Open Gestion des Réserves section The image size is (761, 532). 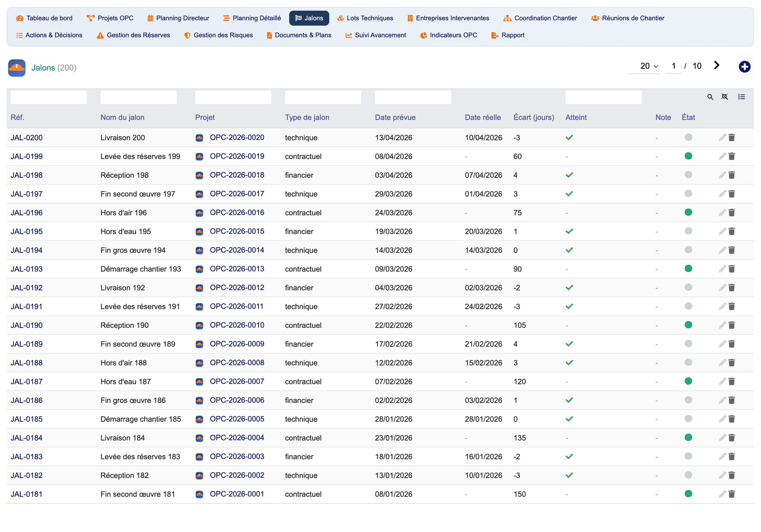tap(133, 35)
